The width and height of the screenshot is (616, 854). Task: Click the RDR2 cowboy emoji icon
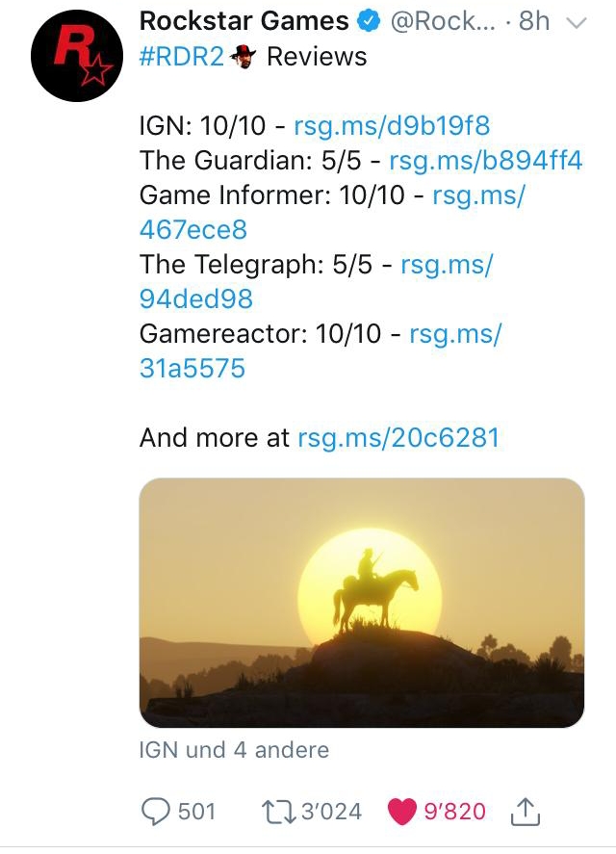coord(243,57)
